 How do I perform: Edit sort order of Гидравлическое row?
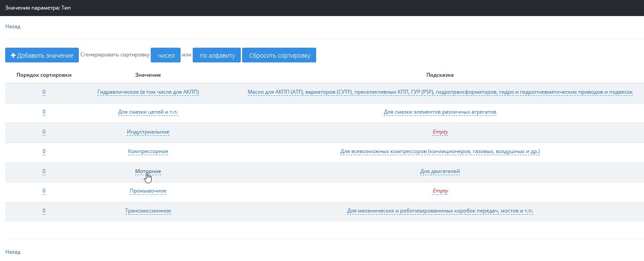click(x=44, y=92)
